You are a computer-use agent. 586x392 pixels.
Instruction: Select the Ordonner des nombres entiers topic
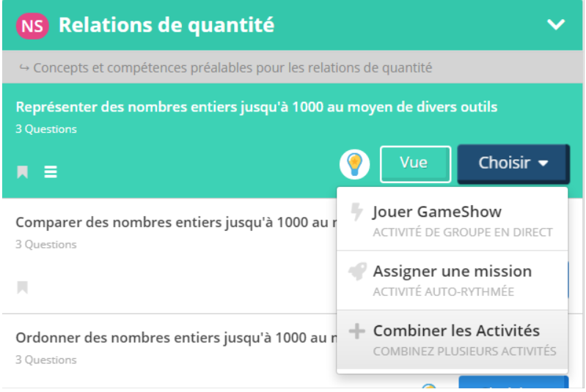pos(176,338)
